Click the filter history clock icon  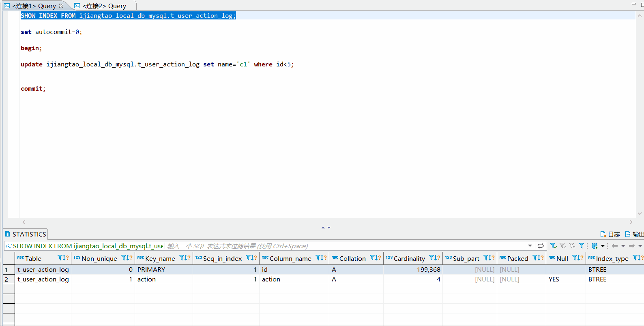[595, 246]
